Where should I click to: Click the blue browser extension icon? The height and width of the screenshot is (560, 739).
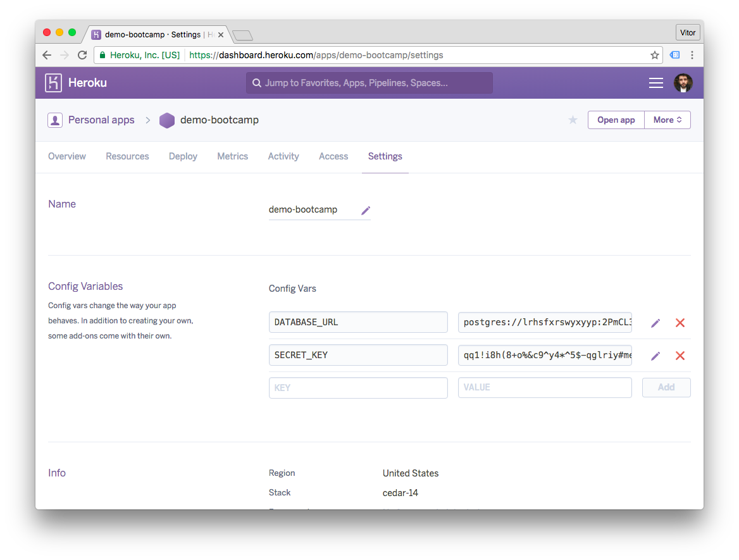click(x=675, y=55)
